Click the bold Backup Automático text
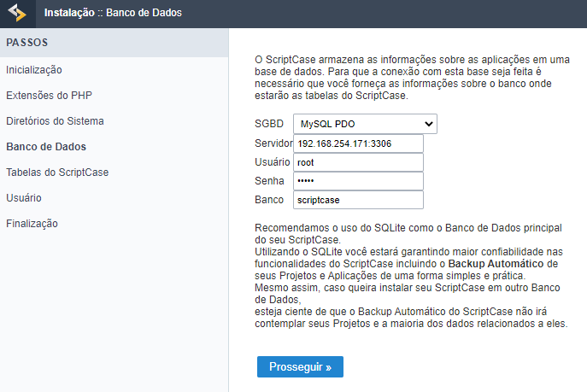Screen dimensions: 587x392 point(496,264)
